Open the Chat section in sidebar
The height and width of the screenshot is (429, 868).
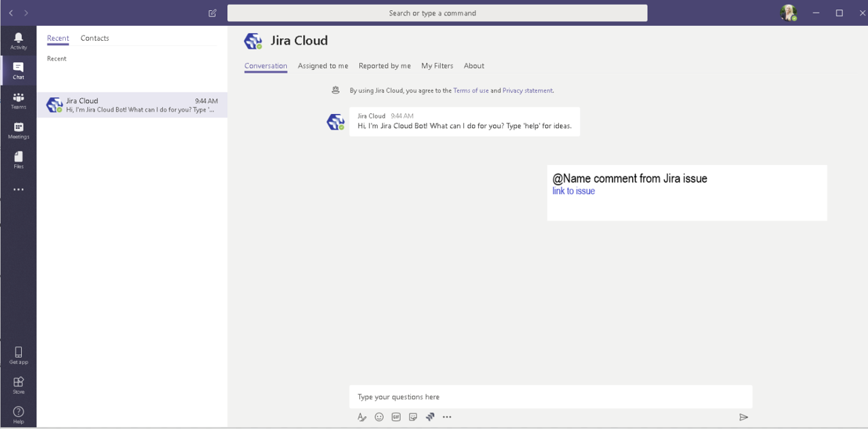(x=18, y=70)
